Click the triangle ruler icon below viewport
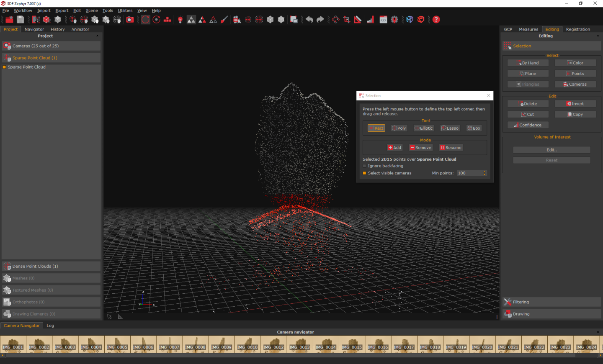 click(120, 317)
